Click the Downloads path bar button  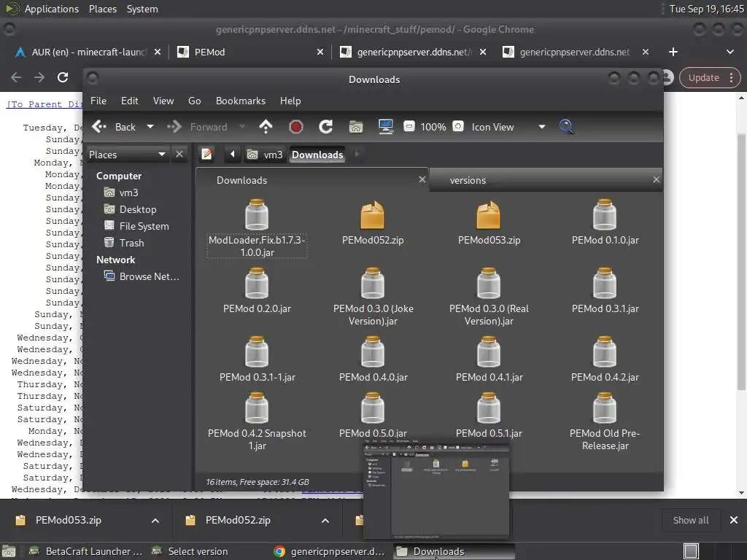pos(317,155)
